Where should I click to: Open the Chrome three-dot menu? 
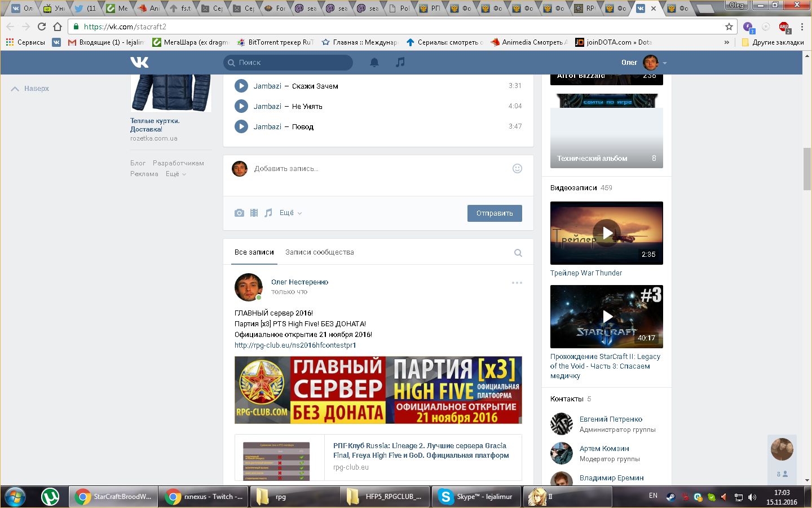[x=802, y=27]
